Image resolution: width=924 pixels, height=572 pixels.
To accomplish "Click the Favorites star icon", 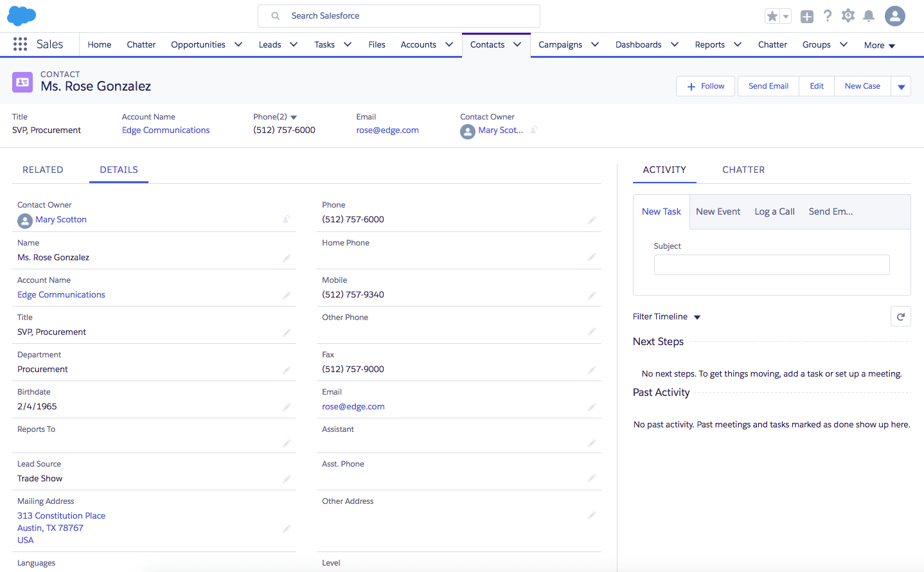I will tap(772, 16).
